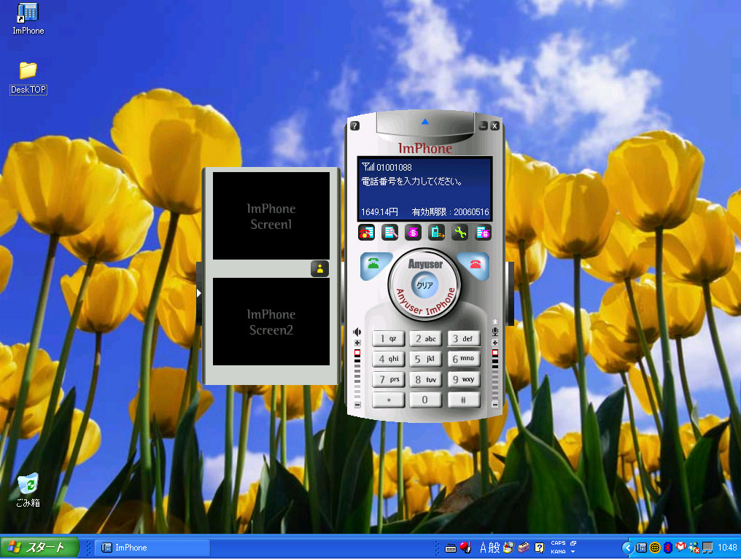This screenshot has height=560, width=741.
Task: Click the pink money bag icon
Action: tap(413, 233)
